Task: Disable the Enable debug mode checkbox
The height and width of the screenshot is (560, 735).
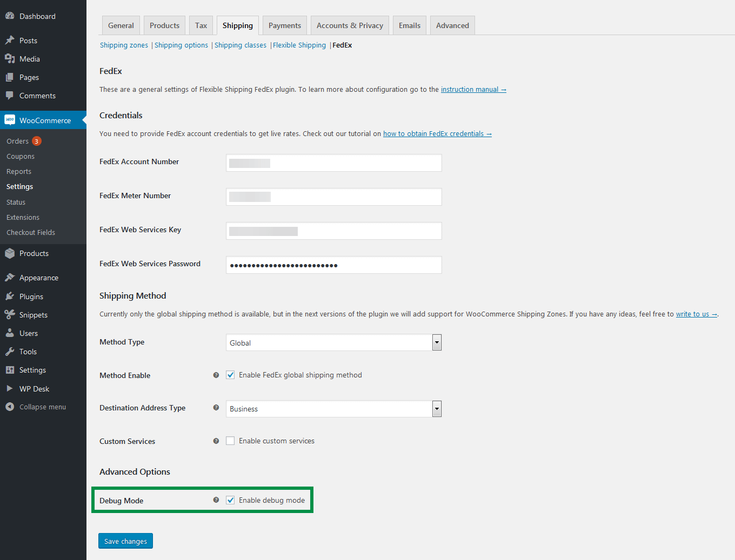Action: pos(230,500)
